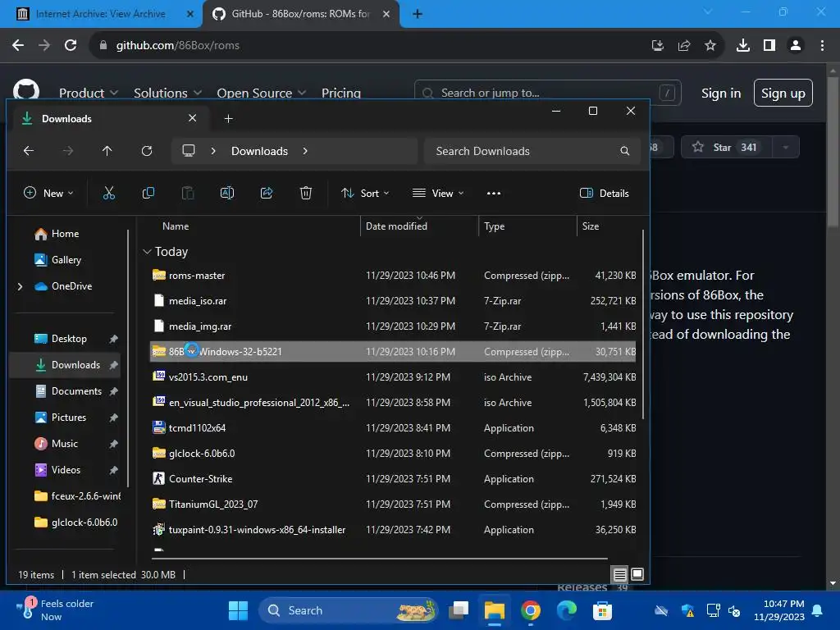Image resolution: width=840 pixels, height=630 pixels.
Task: Select the media_iso.rar file
Action: [x=393, y=301]
